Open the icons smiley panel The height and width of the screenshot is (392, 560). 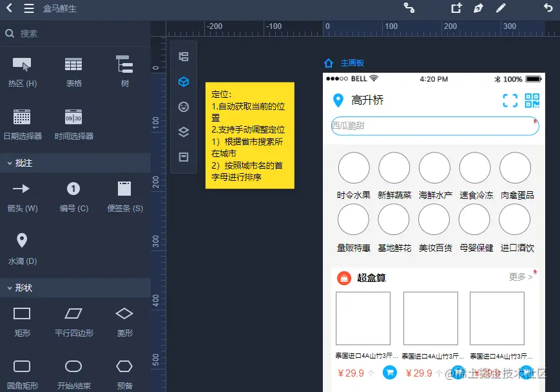184,107
